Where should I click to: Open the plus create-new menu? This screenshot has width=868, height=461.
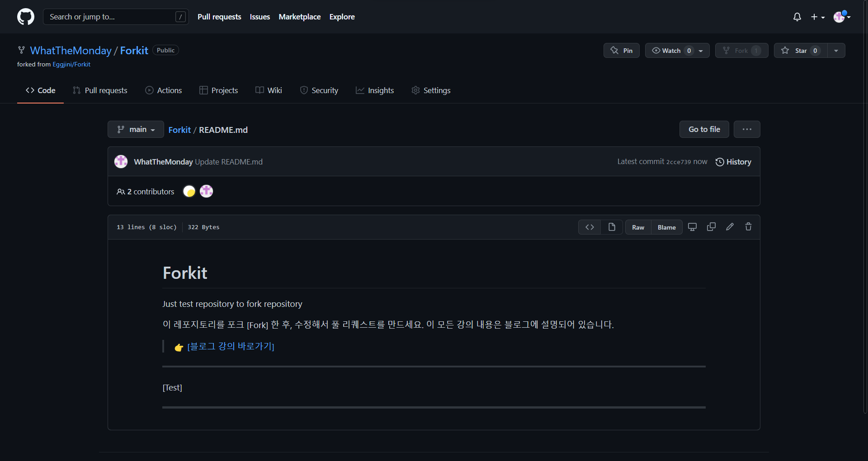818,17
